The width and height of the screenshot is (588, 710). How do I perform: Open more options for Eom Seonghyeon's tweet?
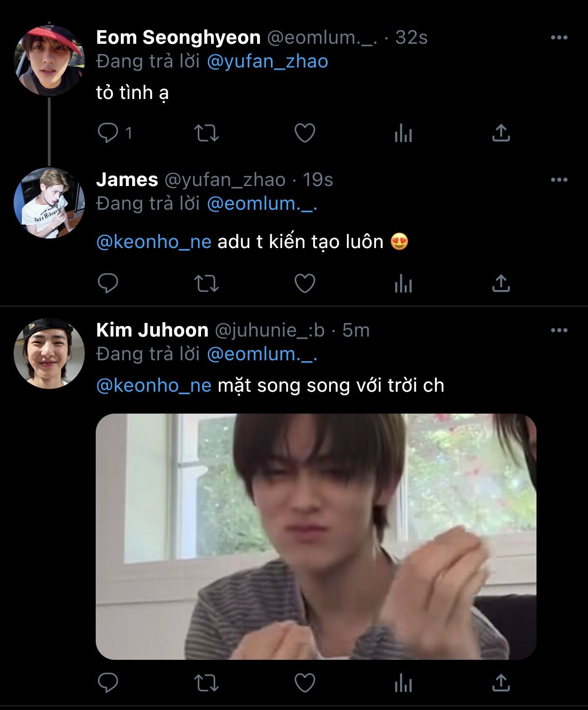click(x=559, y=37)
